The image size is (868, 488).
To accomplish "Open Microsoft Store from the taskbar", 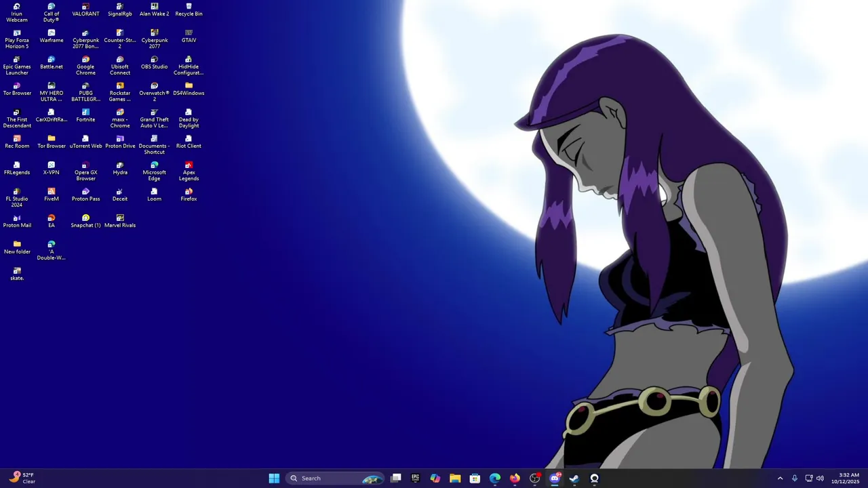I will [475, 479].
